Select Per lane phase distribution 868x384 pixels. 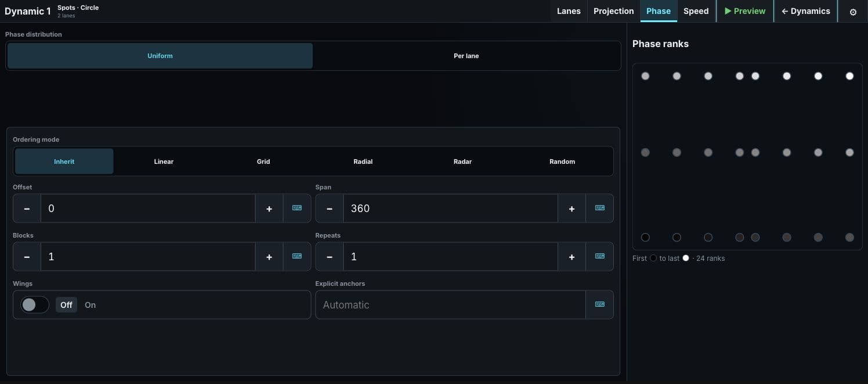coord(466,56)
